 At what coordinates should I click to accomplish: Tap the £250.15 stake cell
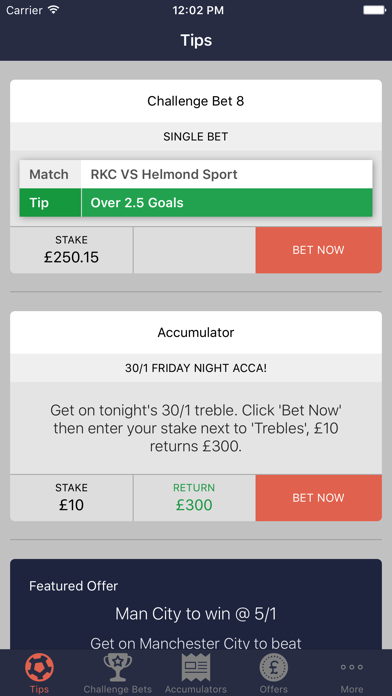[71, 250]
